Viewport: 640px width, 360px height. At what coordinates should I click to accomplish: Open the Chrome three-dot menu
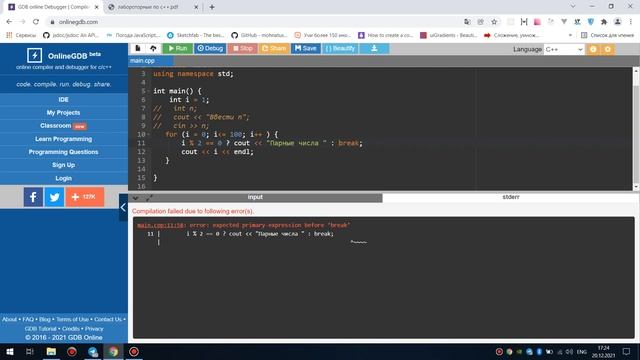tap(631, 22)
